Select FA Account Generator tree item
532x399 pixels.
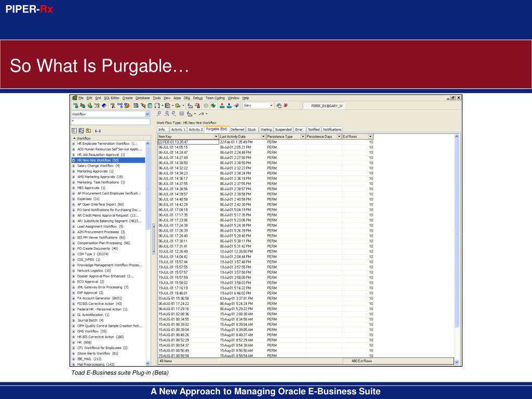pyautogui.click(x=99, y=298)
